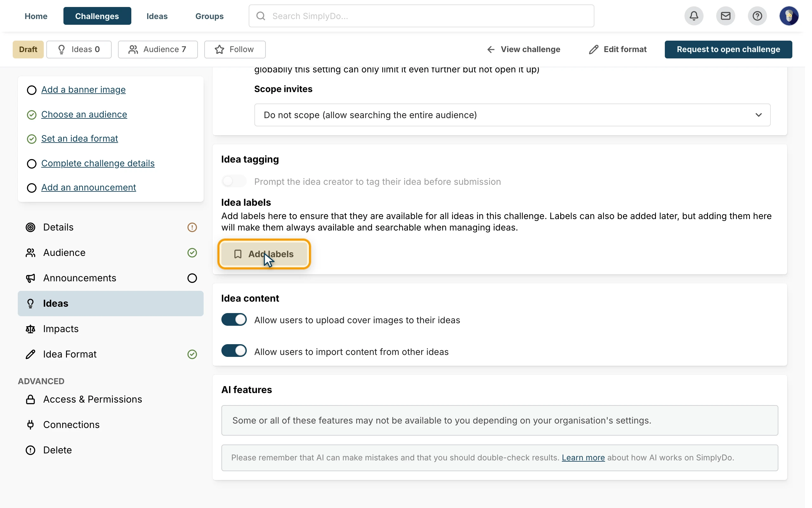Click the Announcements megaphone icon
The height and width of the screenshot is (508, 812).
30,278
